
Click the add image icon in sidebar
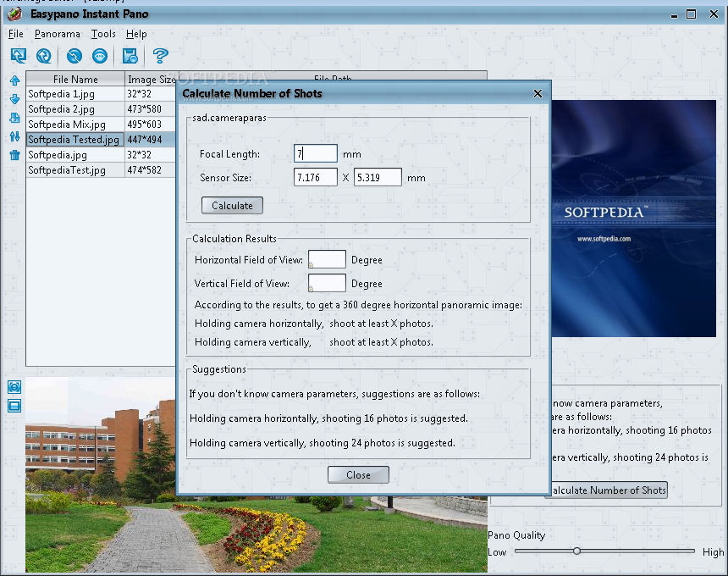(x=14, y=118)
